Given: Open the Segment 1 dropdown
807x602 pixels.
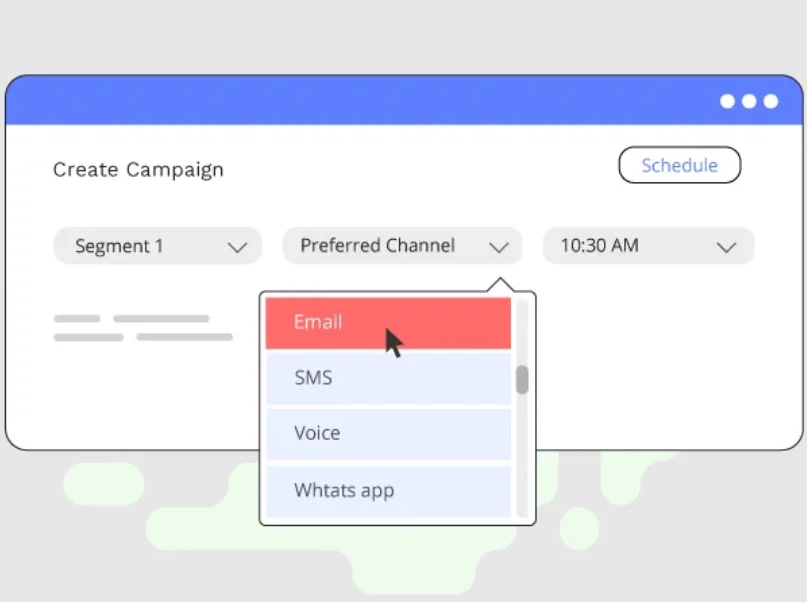Looking at the screenshot, I should [x=157, y=246].
